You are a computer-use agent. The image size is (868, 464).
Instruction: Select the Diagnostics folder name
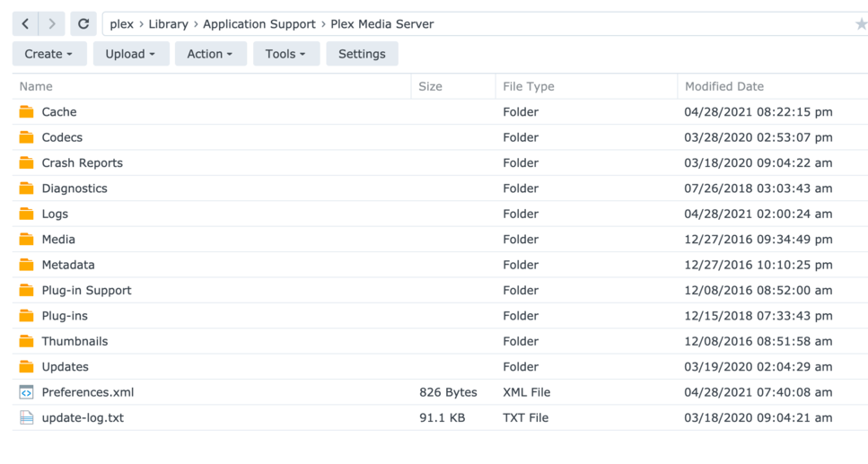click(75, 188)
